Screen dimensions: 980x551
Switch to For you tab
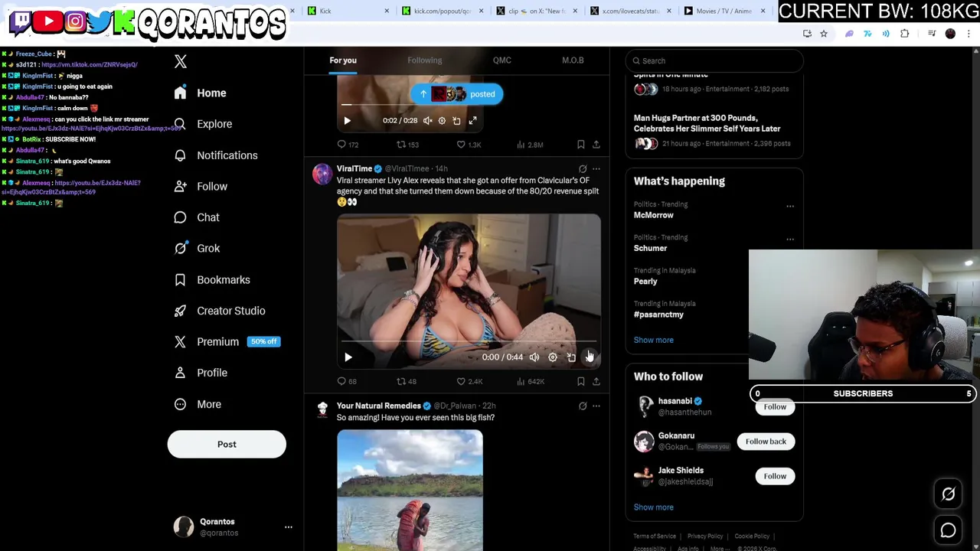point(343,60)
